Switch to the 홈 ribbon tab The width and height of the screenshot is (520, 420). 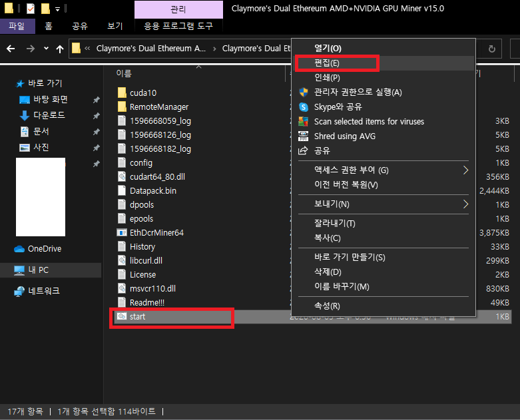pos(49,26)
